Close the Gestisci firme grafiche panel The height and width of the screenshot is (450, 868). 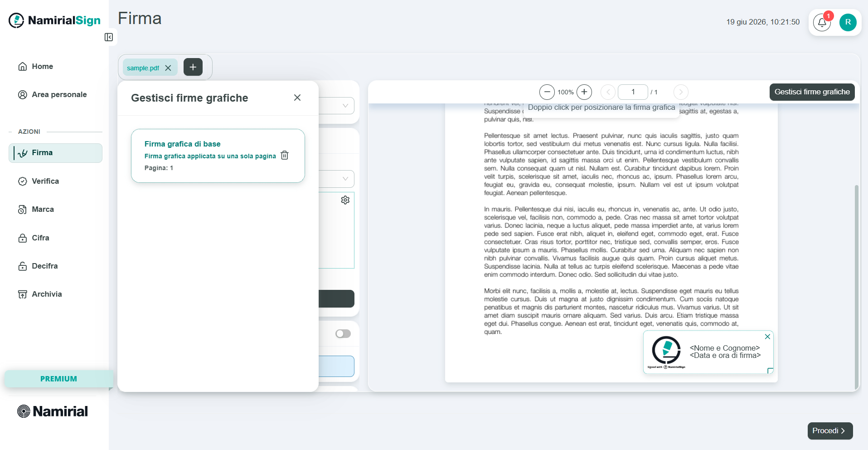click(297, 98)
